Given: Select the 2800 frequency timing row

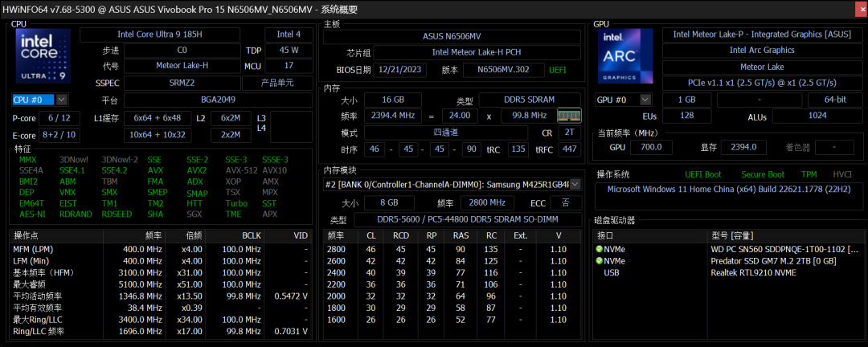Looking at the screenshot, I should click(x=452, y=249).
